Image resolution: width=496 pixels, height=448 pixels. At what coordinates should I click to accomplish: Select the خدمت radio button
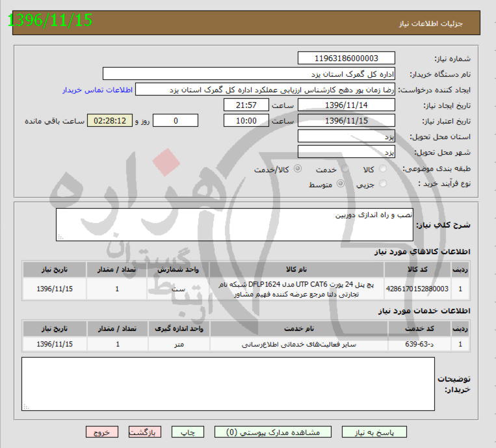click(x=345, y=168)
